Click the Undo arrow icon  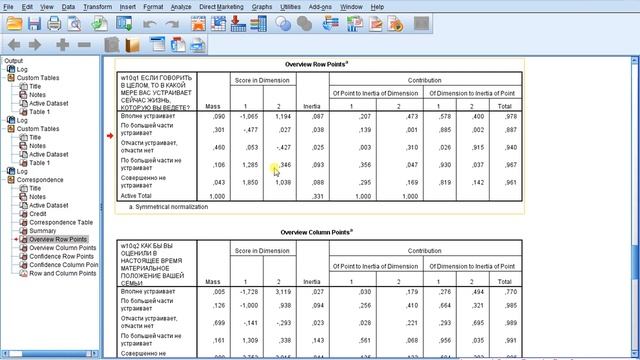(x=150, y=24)
